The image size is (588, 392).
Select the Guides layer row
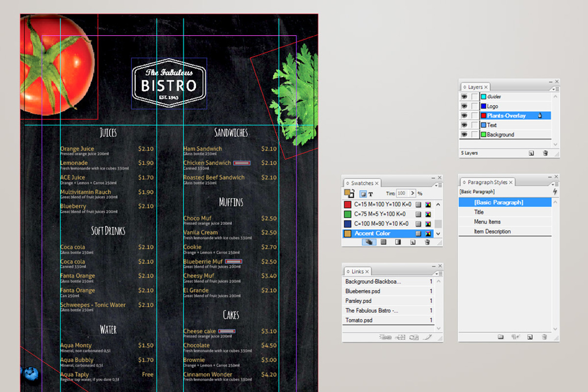click(x=505, y=97)
